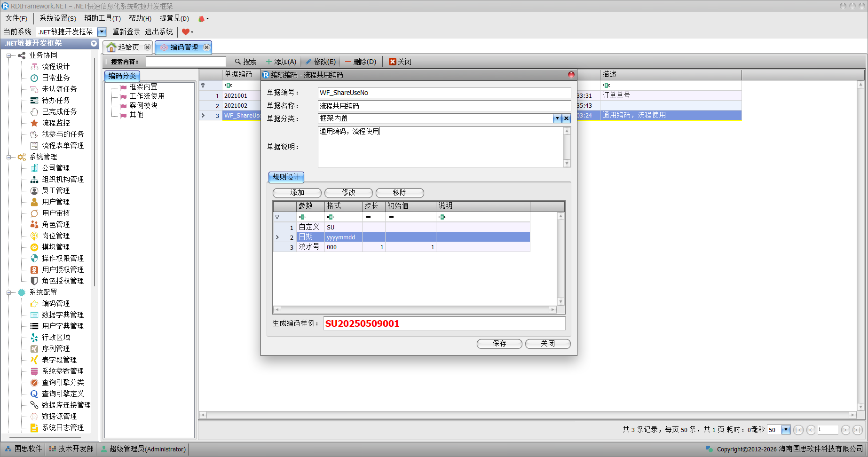This screenshot has width=868, height=457.
Task: Select the Process Monitoring star icon
Action: pos(34,123)
